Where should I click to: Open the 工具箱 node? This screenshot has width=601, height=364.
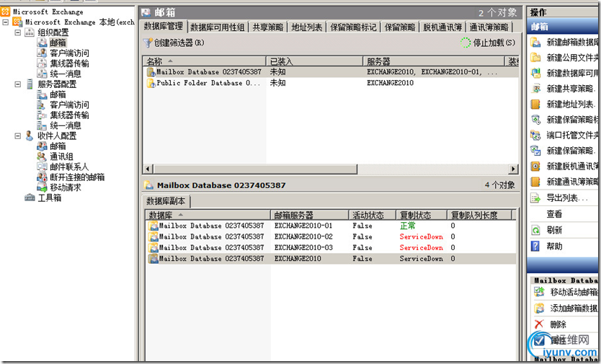tap(50, 198)
